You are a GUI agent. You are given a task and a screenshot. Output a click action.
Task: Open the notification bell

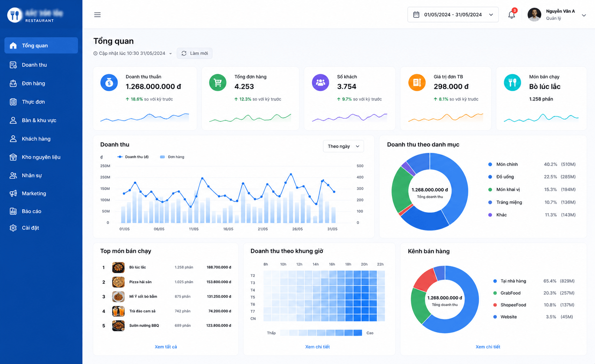tap(512, 15)
